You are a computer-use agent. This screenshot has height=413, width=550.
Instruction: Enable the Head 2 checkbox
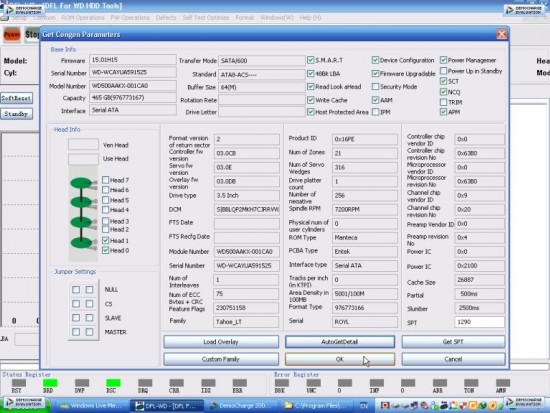pyautogui.click(x=105, y=229)
